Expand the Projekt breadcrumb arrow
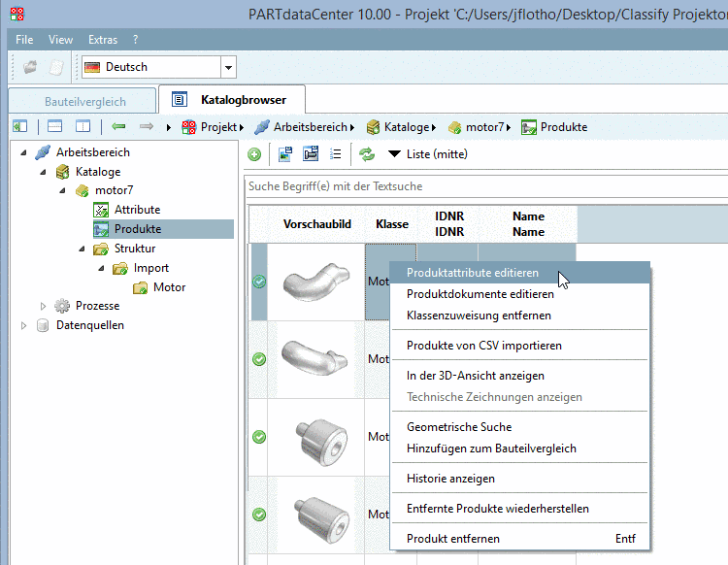This screenshot has width=728, height=565. pyautogui.click(x=242, y=128)
